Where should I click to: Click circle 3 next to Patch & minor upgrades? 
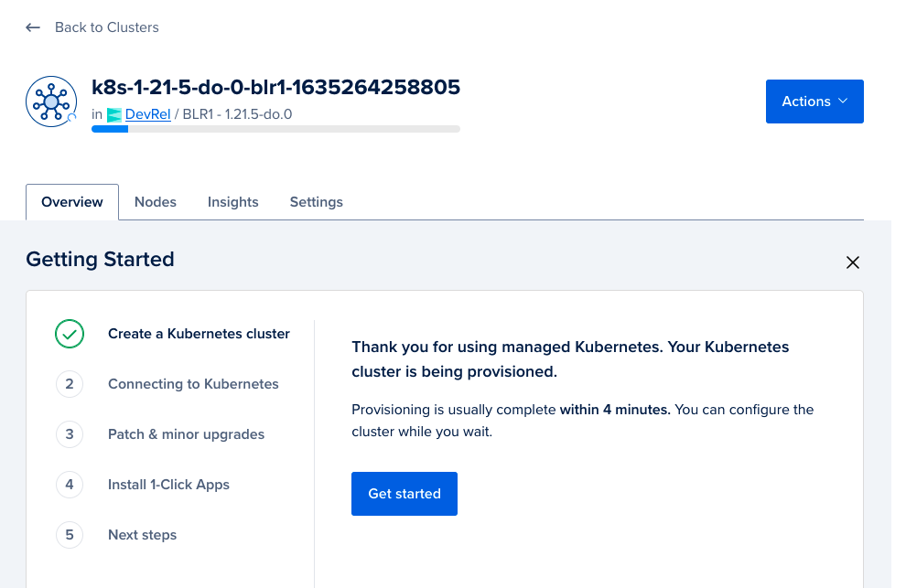pos(70,434)
